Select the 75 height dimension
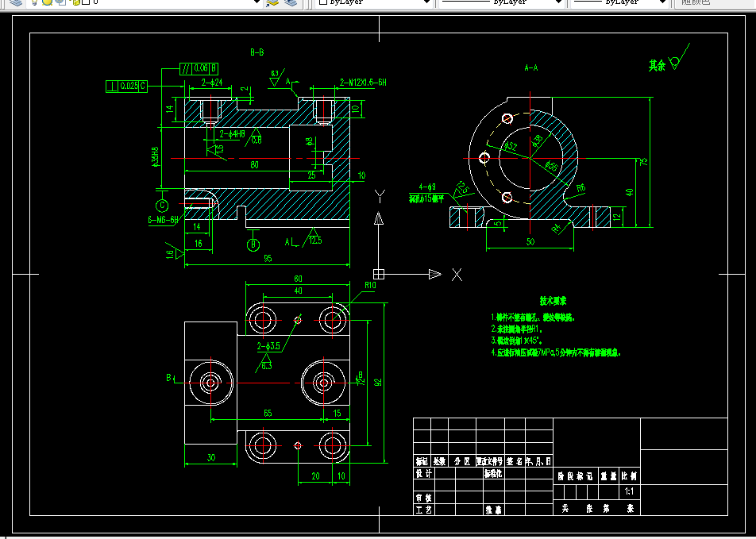The width and height of the screenshot is (756, 539). point(643,162)
